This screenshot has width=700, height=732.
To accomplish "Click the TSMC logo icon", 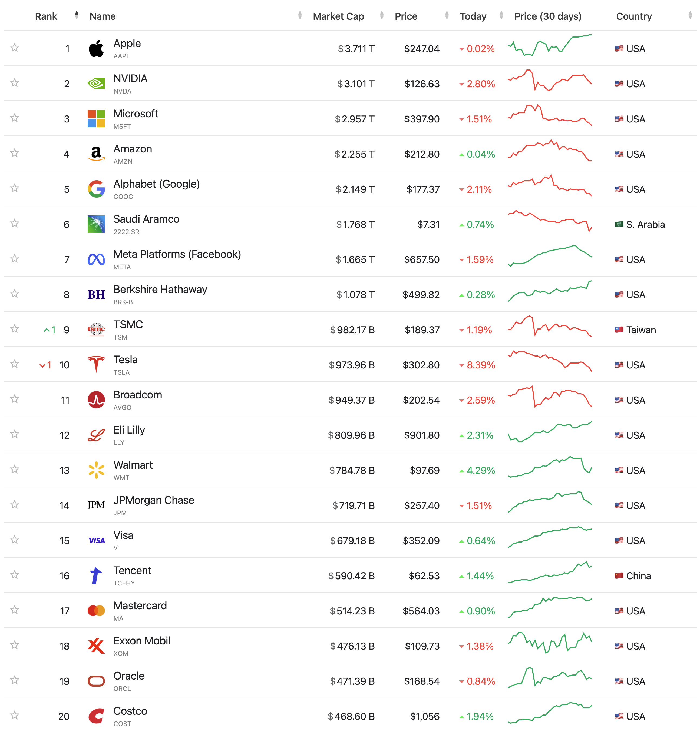I will [96, 330].
